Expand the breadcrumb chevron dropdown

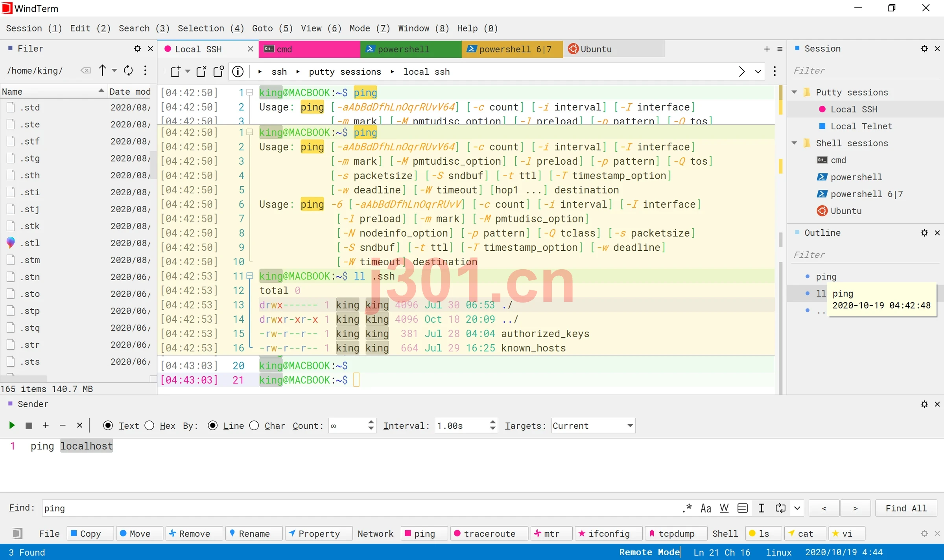point(758,72)
